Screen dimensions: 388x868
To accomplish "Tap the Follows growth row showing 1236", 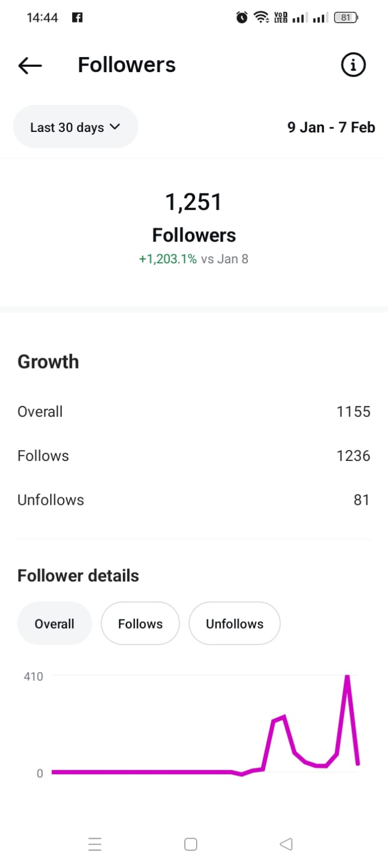I will [x=193, y=455].
